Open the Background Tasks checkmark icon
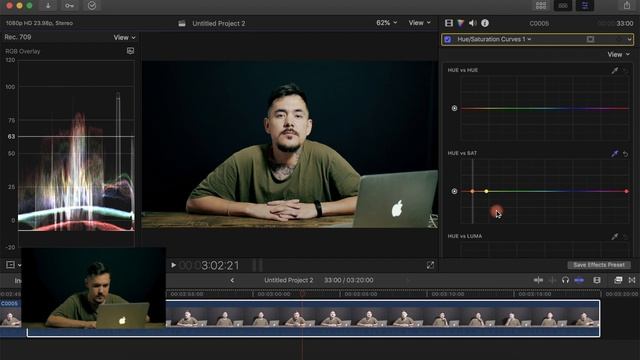Viewport: 640px width, 360px height. coord(92,6)
